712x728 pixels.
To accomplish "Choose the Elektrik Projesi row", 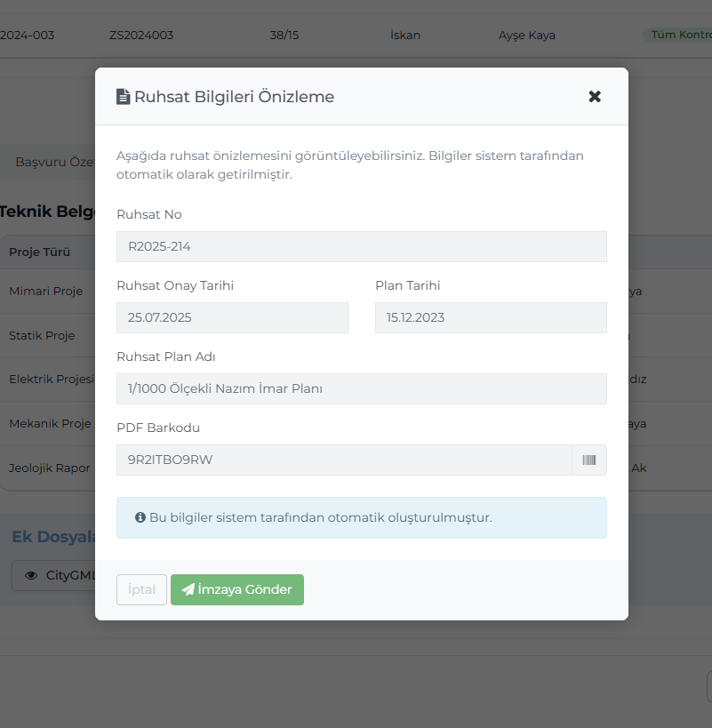I will pyautogui.click(x=51, y=380).
